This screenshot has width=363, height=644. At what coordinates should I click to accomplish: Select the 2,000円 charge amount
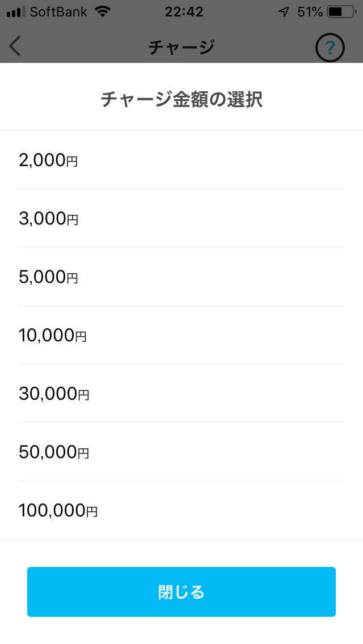[181, 160]
